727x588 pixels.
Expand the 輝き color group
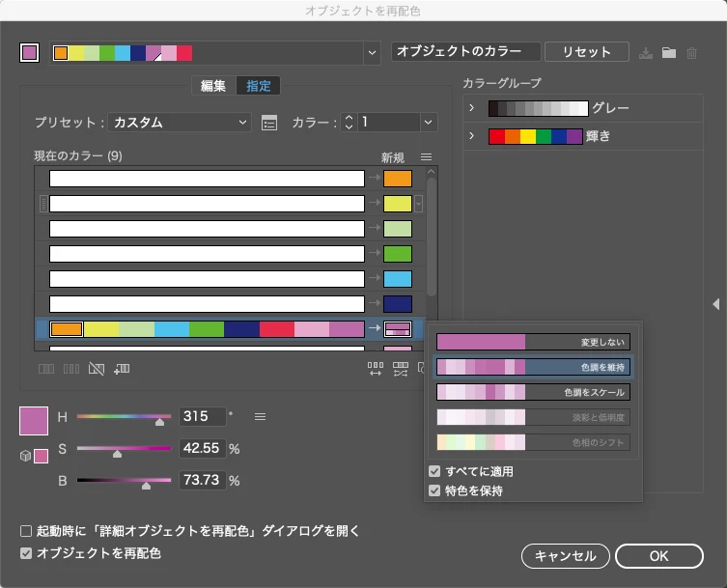471,136
